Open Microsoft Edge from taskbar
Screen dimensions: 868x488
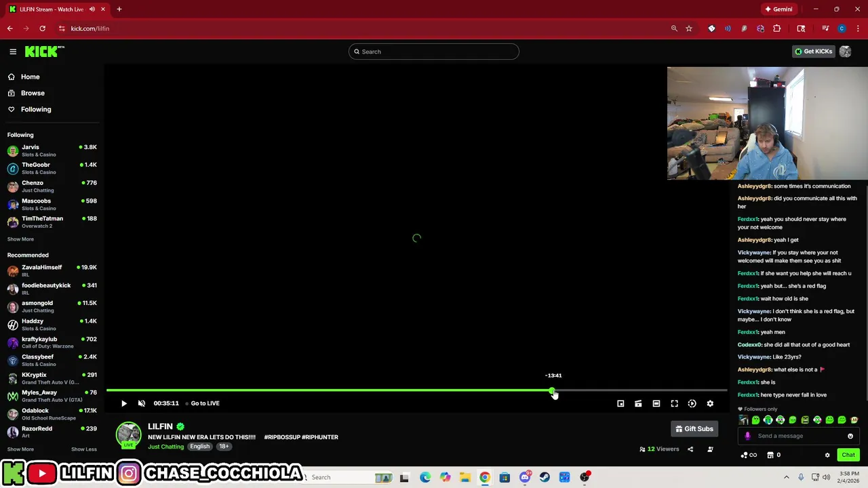point(425,477)
